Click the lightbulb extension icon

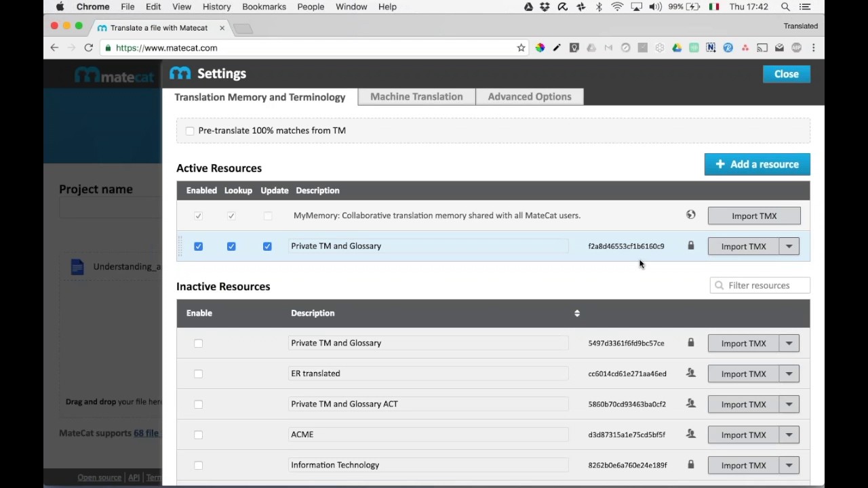(574, 48)
